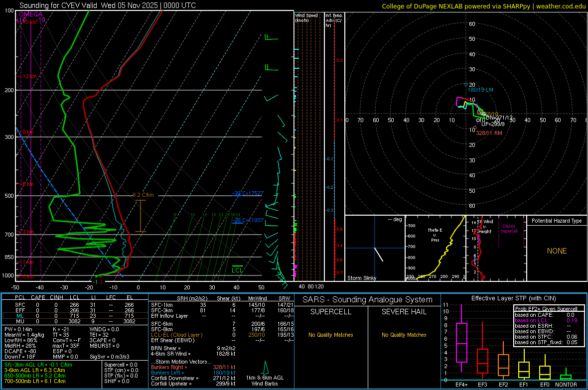Viewport: 588px width, 390px height.
Task: Click the K = -21 index value
Action: click(61, 329)
